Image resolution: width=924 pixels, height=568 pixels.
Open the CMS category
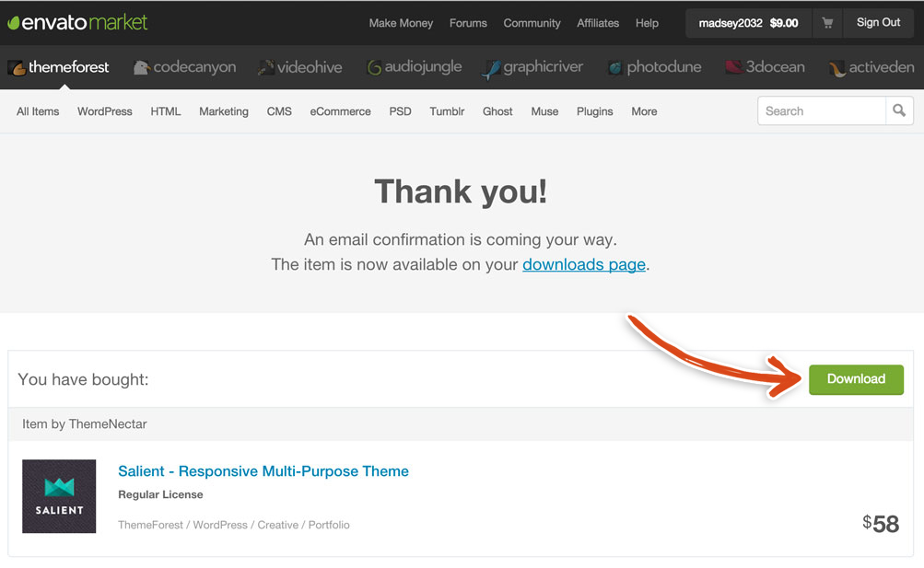279,111
